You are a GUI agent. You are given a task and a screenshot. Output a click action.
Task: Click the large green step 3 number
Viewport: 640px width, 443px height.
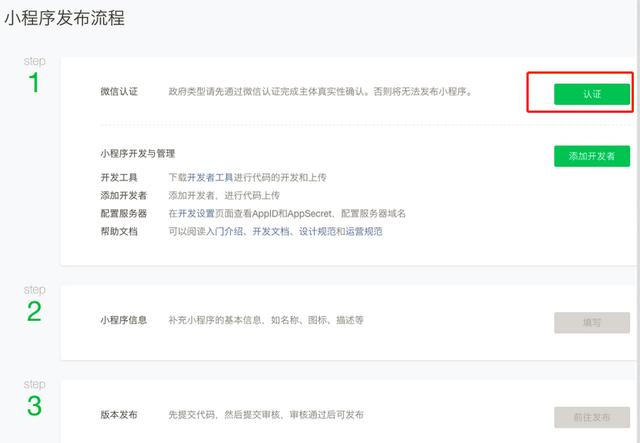pos(34,406)
